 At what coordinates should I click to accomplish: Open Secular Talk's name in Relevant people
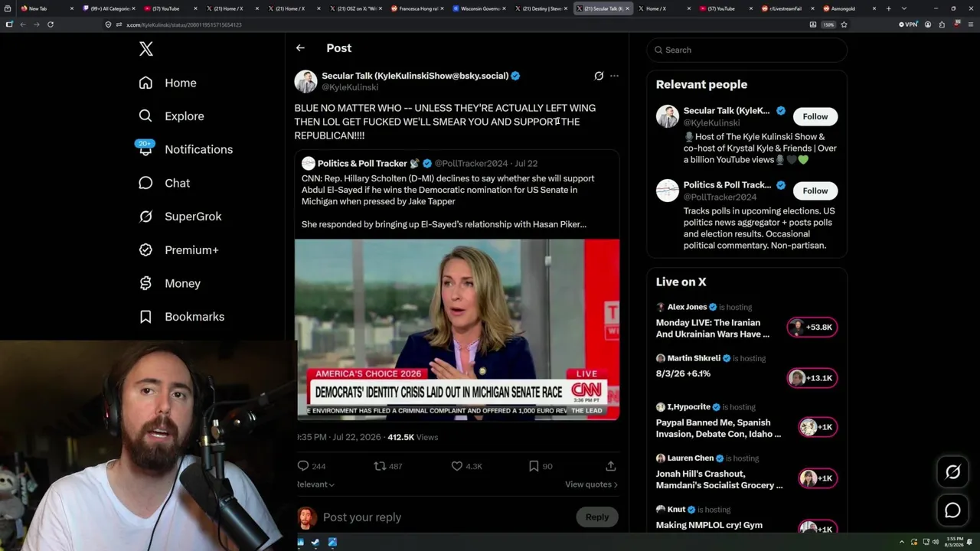point(727,111)
